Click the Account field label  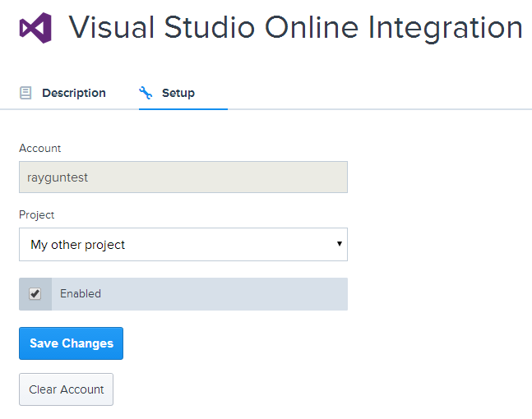(x=40, y=148)
